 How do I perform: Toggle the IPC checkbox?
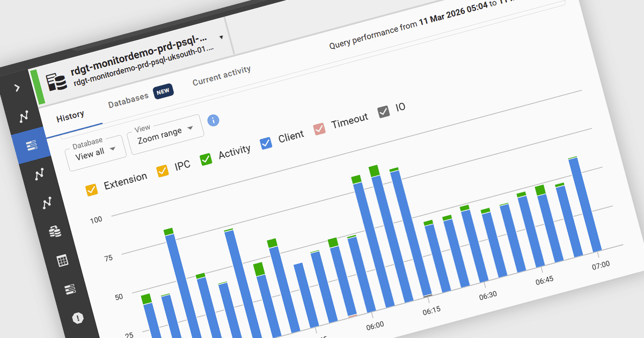click(x=162, y=171)
